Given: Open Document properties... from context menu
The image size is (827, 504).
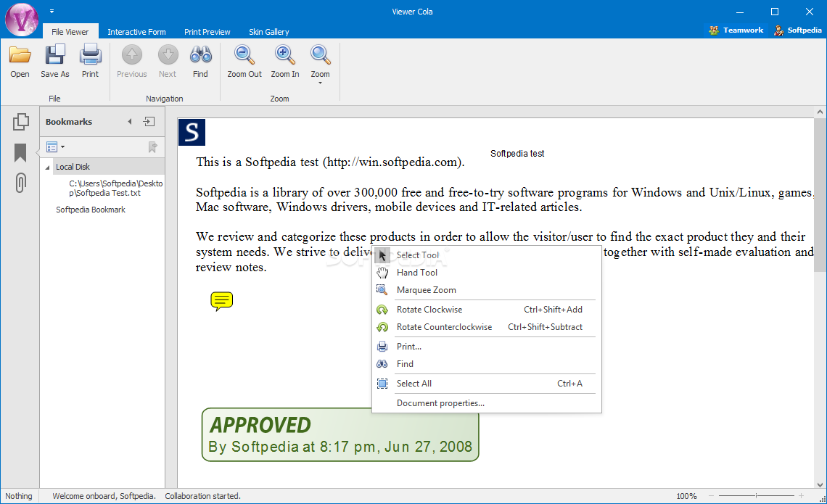Looking at the screenshot, I should click(486, 402).
